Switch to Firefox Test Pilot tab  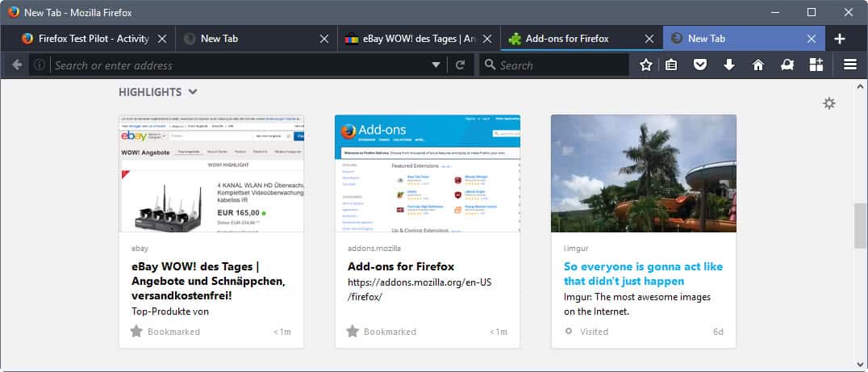tap(94, 39)
